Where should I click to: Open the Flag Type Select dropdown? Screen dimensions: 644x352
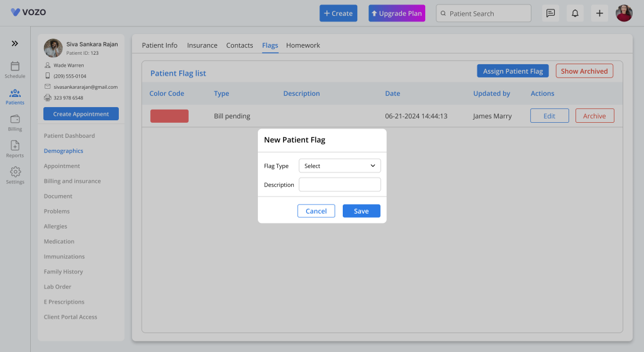[340, 166]
